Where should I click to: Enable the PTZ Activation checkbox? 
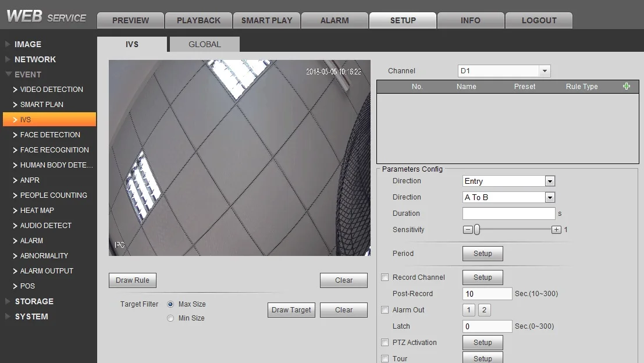tap(385, 342)
